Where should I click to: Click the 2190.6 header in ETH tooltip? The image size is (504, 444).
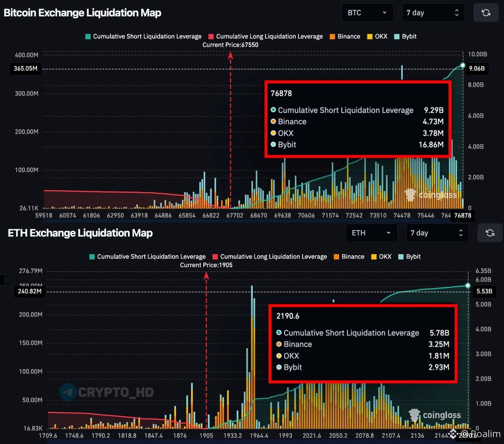click(x=288, y=316)
